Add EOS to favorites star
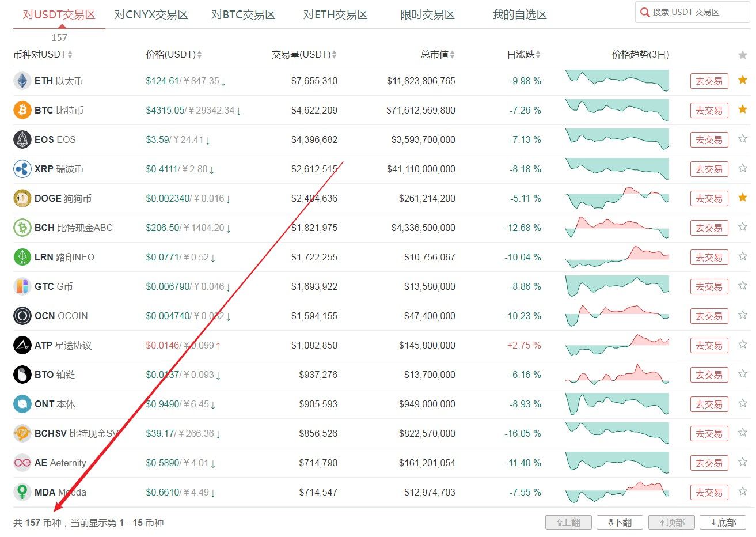 tap(743, 139)
